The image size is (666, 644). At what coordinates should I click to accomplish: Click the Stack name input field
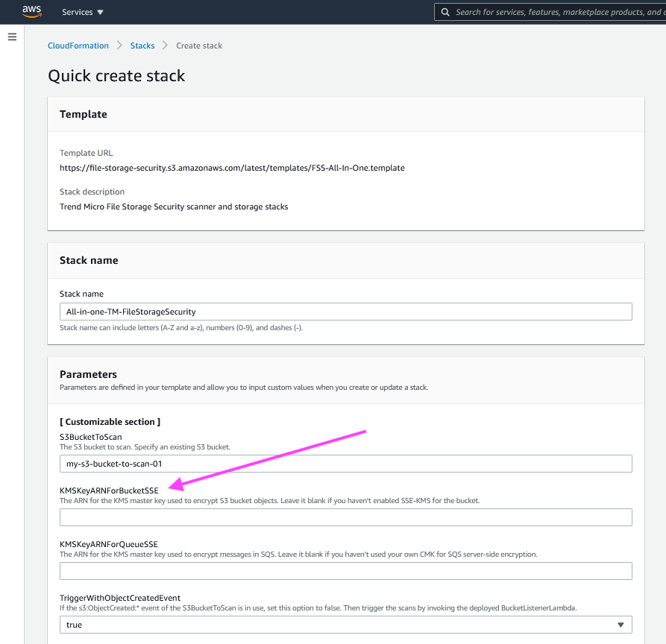[x=345, y=312]
